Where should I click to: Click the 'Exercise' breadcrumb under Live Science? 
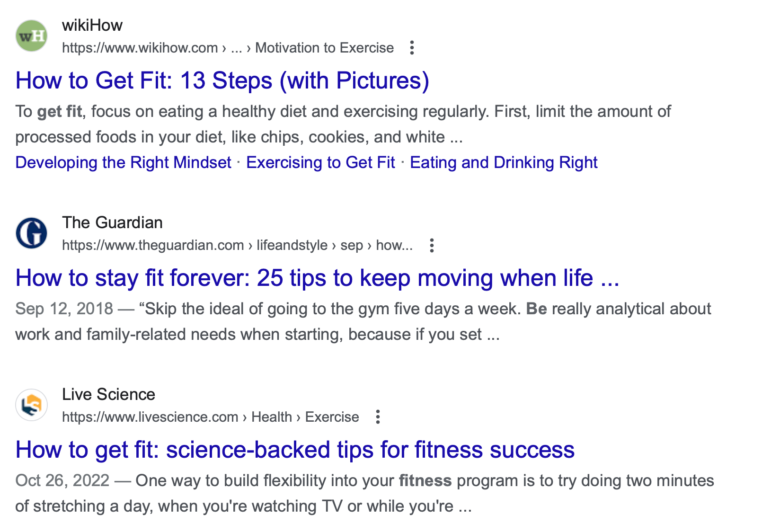[331, 417]
